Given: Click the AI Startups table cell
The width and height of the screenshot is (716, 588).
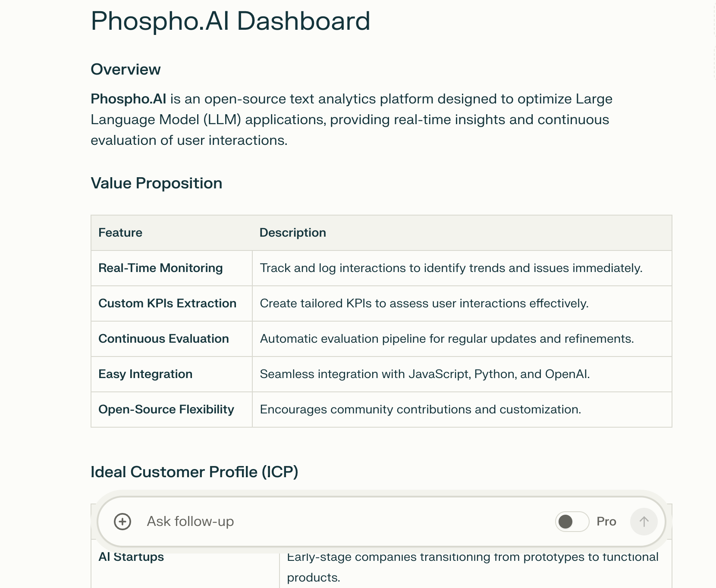Looking at the screenshot, I should click(131, 557).
